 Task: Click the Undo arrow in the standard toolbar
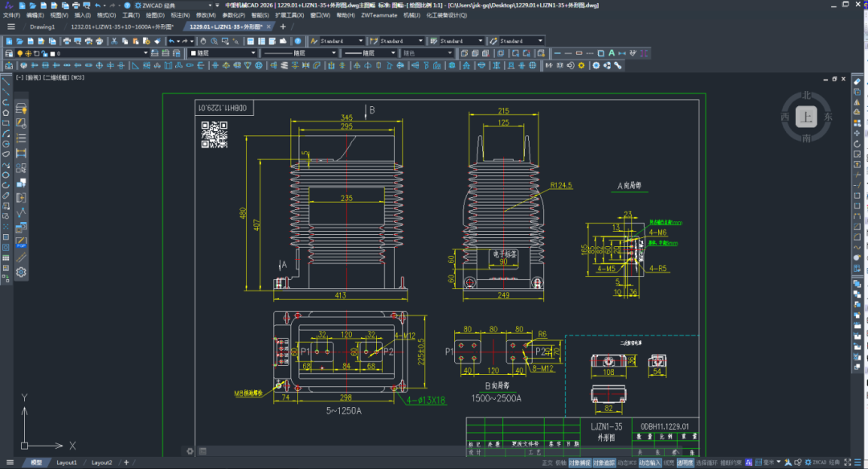tap(171, 41)
